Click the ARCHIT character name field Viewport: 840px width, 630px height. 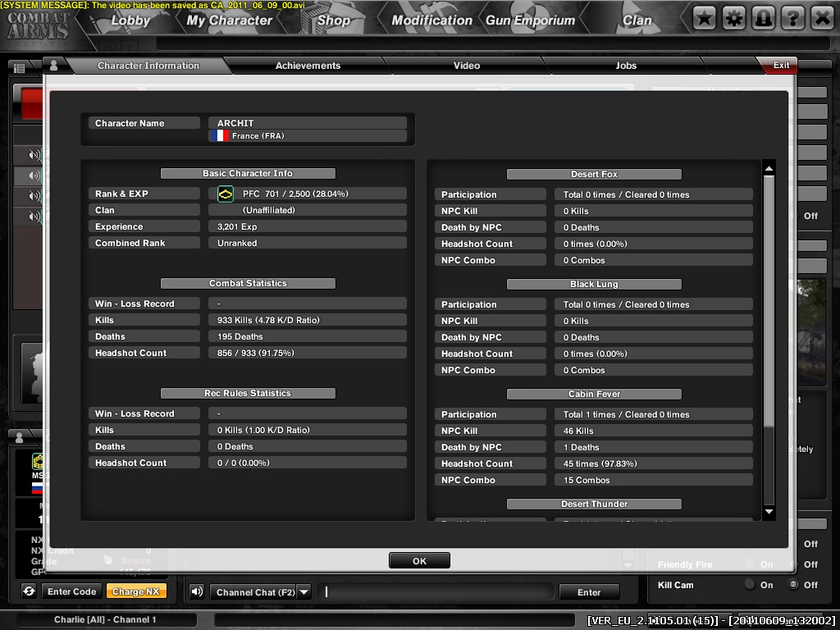click(308, 123)
